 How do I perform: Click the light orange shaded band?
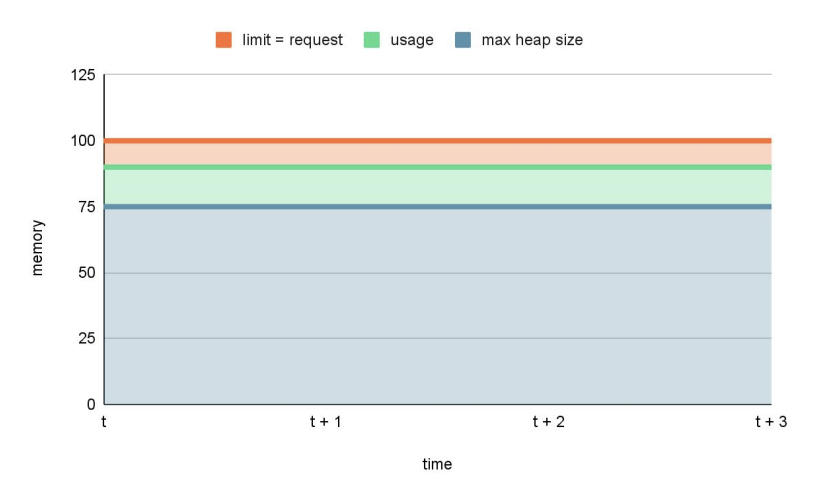(437, 154)
